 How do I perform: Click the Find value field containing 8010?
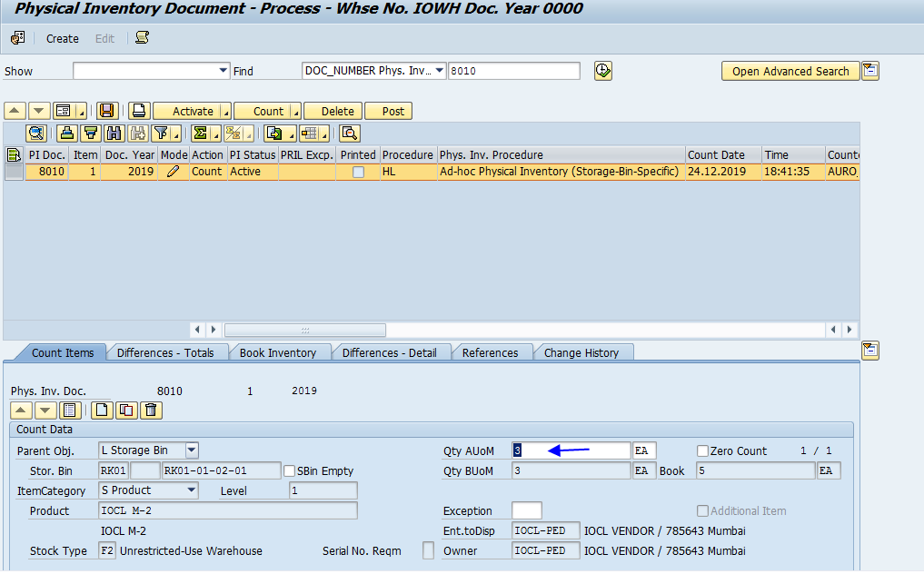(514, 71)
